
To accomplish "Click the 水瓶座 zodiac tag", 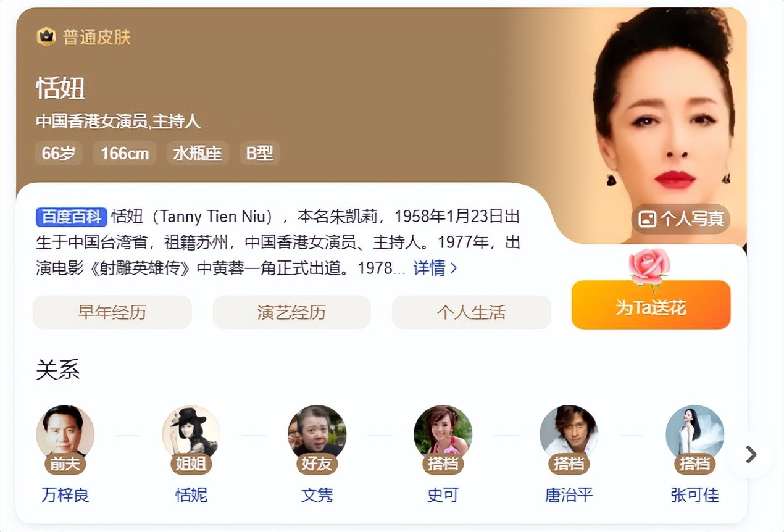I will click(x=198, y=153).
